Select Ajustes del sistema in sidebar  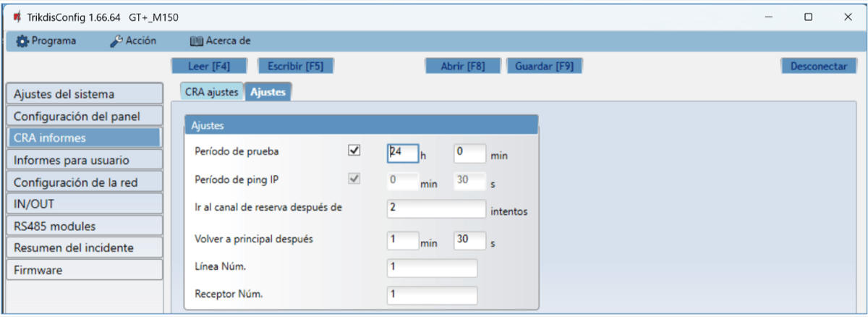click(83, 93)
